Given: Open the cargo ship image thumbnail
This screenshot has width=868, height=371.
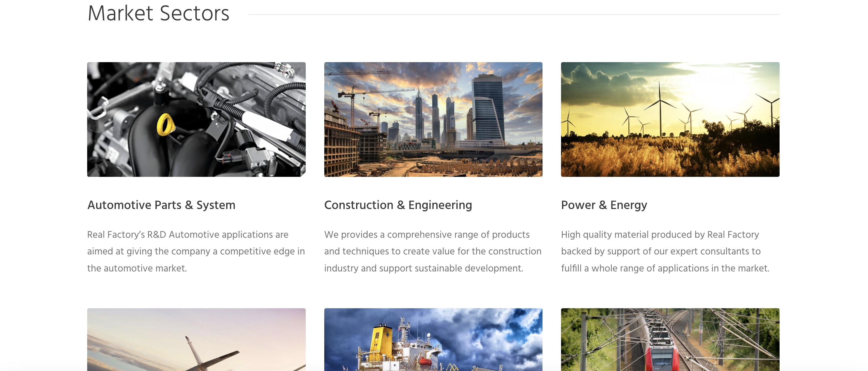Looking at the screenshot, I should click(433, 340).
